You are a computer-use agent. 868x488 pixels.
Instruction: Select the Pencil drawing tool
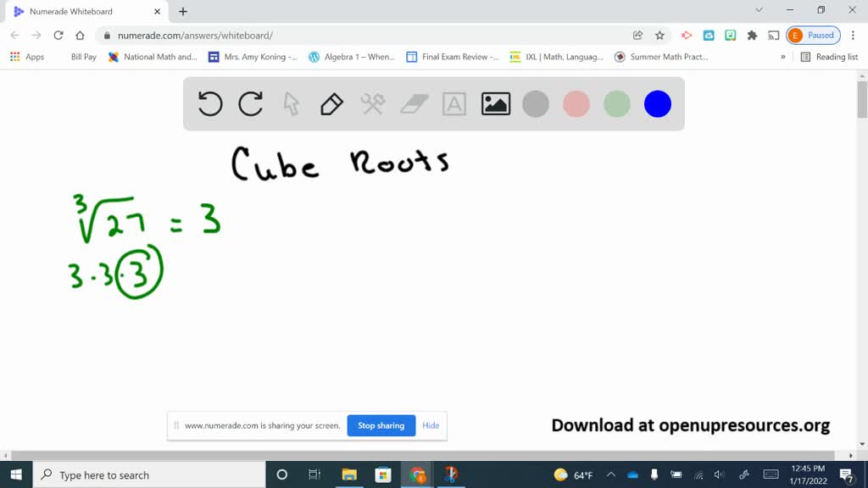(x=331, y=103)
